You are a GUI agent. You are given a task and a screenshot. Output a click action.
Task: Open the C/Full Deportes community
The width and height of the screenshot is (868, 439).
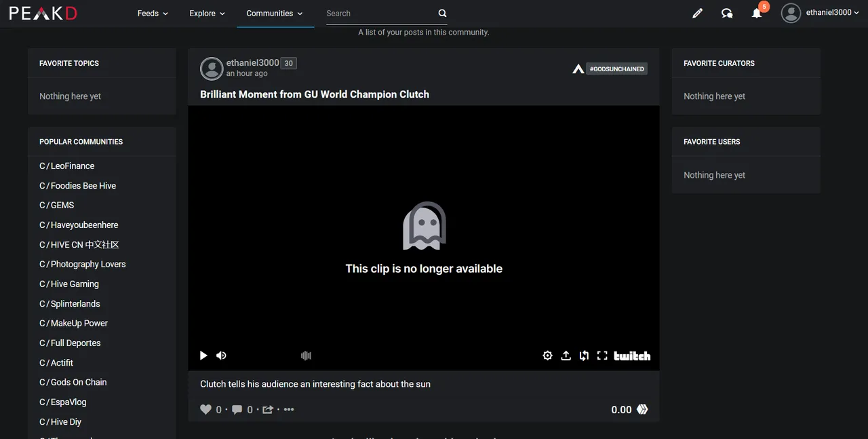pyautogui.click(x=70, y=343)
